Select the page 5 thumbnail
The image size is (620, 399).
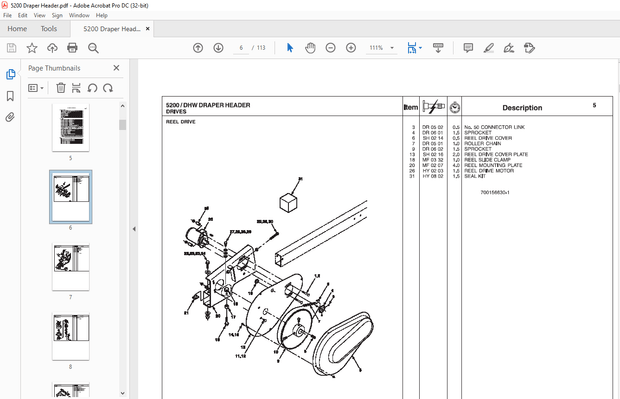[71, 127]
